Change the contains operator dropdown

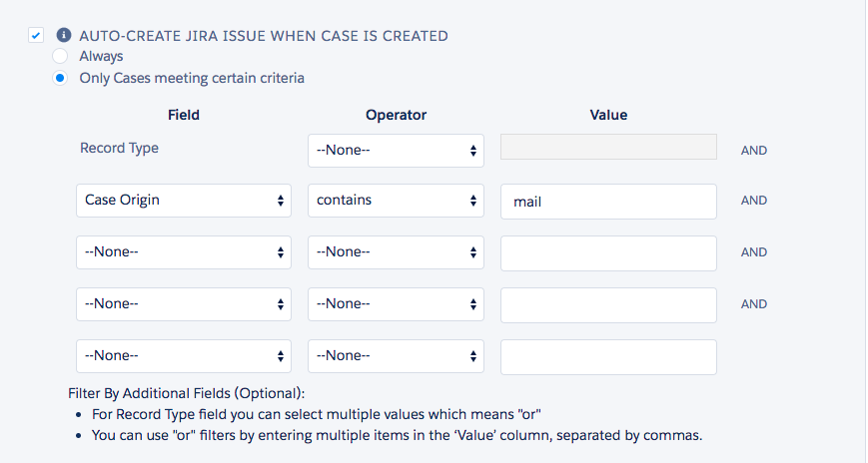point(396,201)
